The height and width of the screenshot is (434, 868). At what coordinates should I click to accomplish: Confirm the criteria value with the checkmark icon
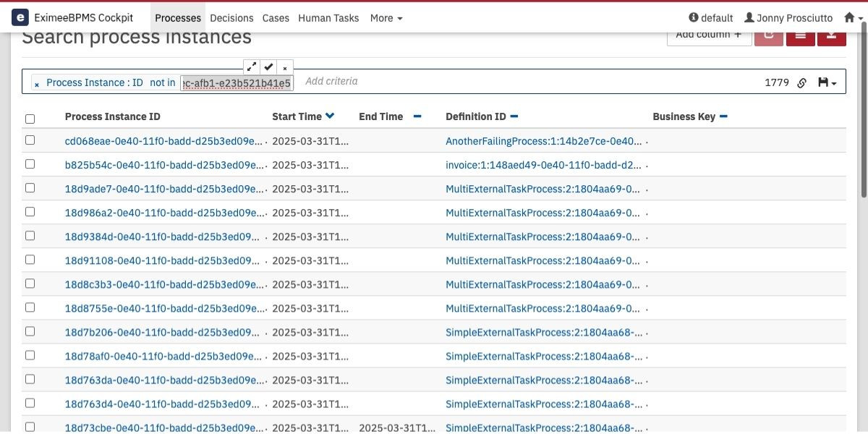pos(268,67)
